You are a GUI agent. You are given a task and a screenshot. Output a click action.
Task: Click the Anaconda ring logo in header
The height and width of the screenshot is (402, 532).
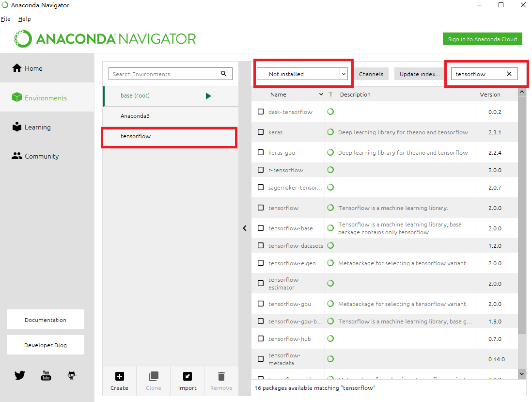pyautogui.click(x=23, y=39)
